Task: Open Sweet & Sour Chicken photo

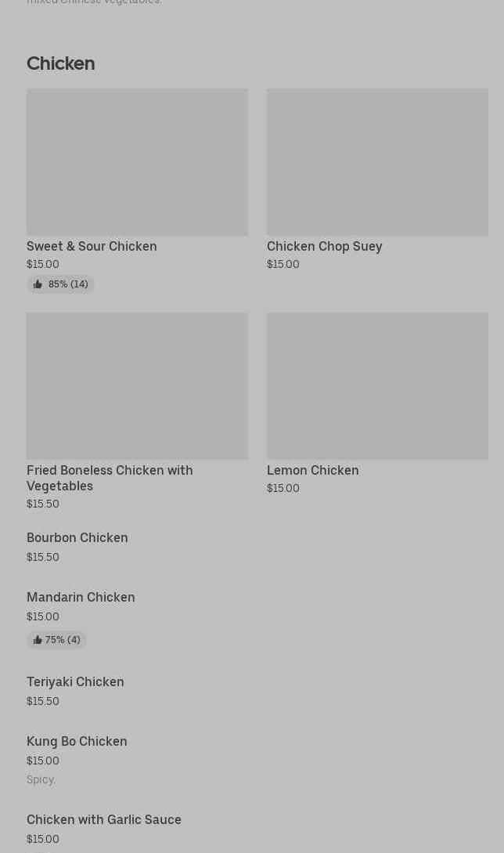Action: tap(137, 162)
